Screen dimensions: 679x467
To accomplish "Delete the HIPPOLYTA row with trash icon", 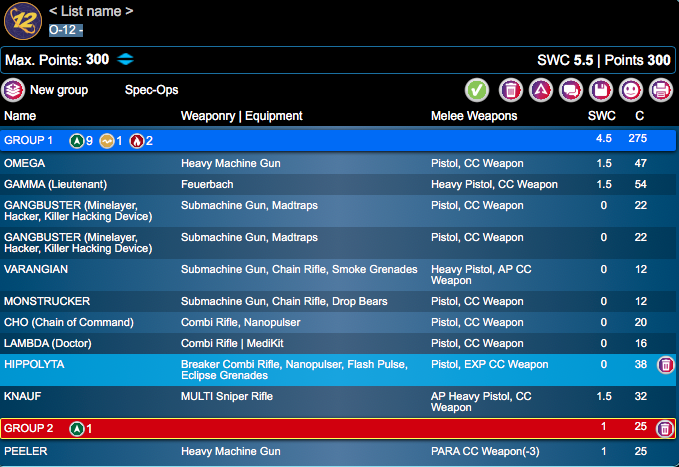I will click(666, 365).
